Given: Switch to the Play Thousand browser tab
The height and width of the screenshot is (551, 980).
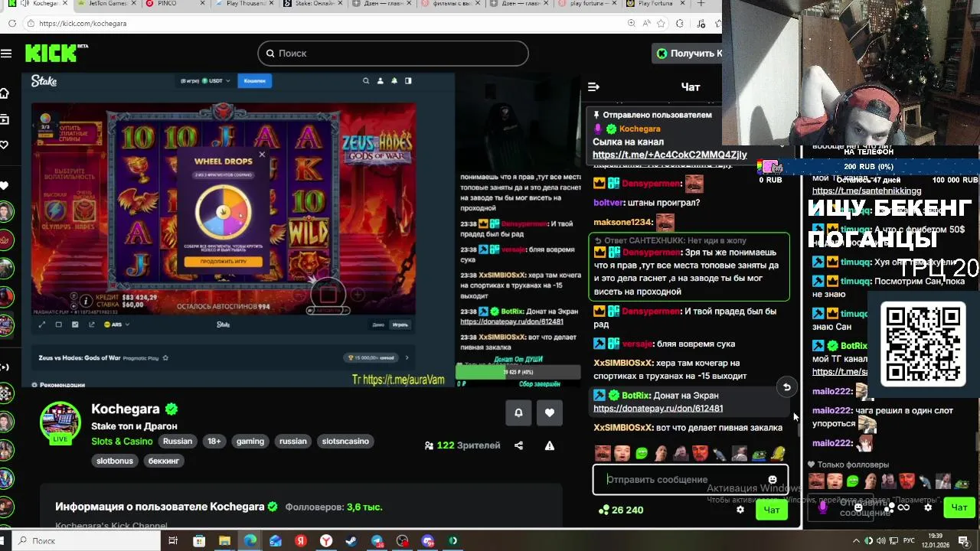Looking at the screenshot, I should (x=245, y=4).
